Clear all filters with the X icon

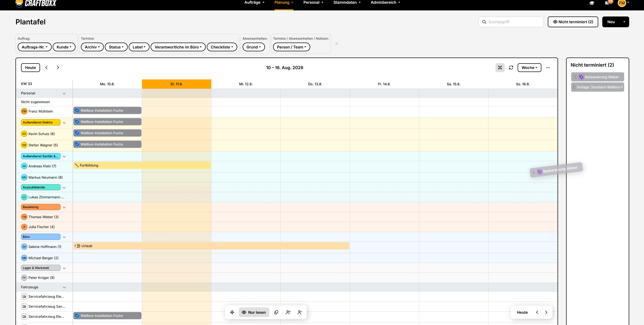[337, 44]
